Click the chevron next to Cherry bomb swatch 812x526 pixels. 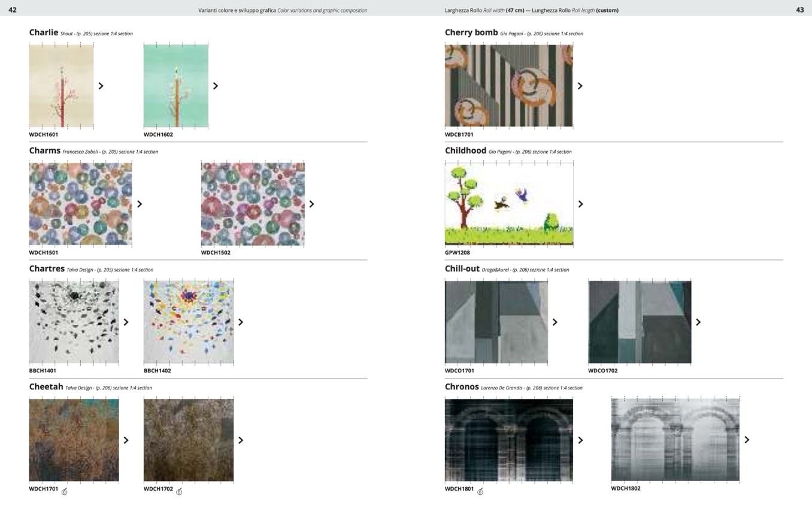coord(580,86)
